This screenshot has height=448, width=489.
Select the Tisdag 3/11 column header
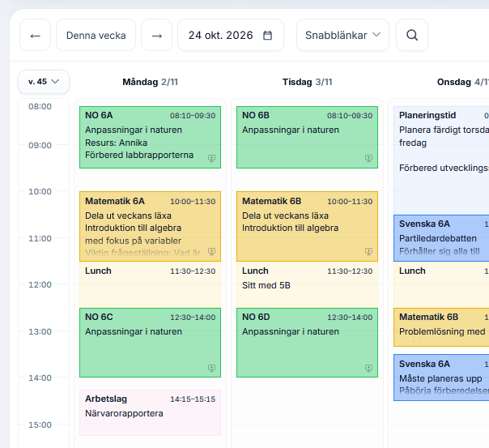point(307,82)
